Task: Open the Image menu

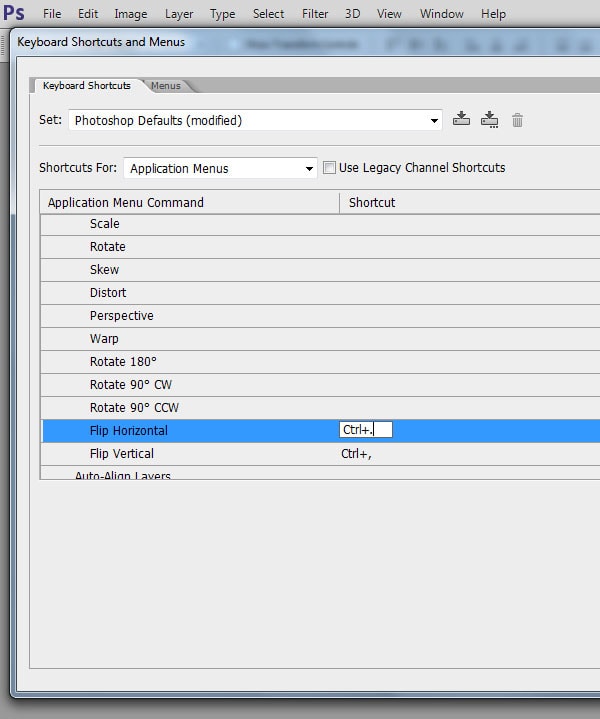Action: [131, 14]
